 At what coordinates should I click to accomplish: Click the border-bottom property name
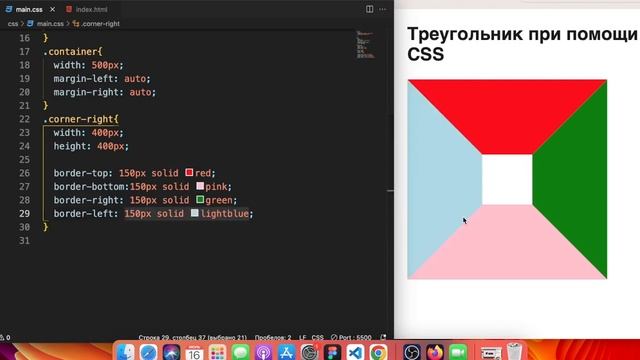click(x=89, y=187)
